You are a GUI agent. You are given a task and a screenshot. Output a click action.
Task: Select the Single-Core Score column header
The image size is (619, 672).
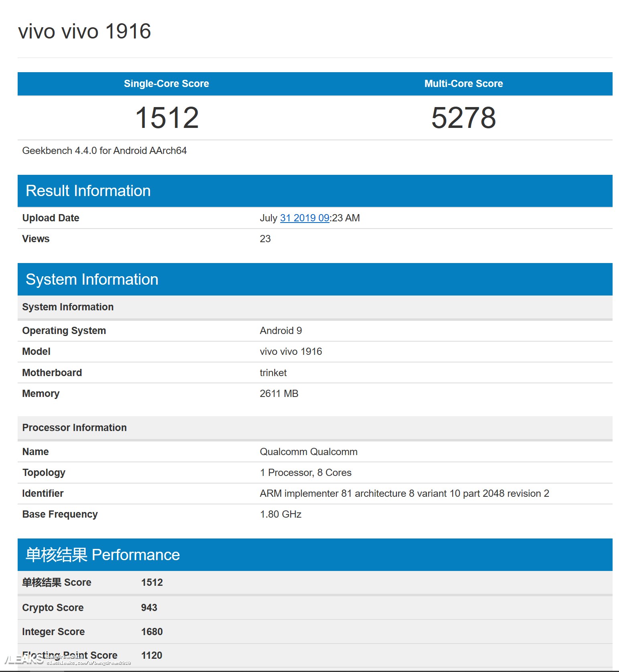click(166, 84)
